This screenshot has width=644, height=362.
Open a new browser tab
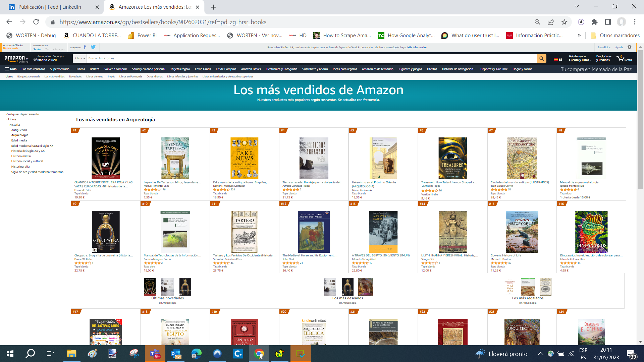213,7
